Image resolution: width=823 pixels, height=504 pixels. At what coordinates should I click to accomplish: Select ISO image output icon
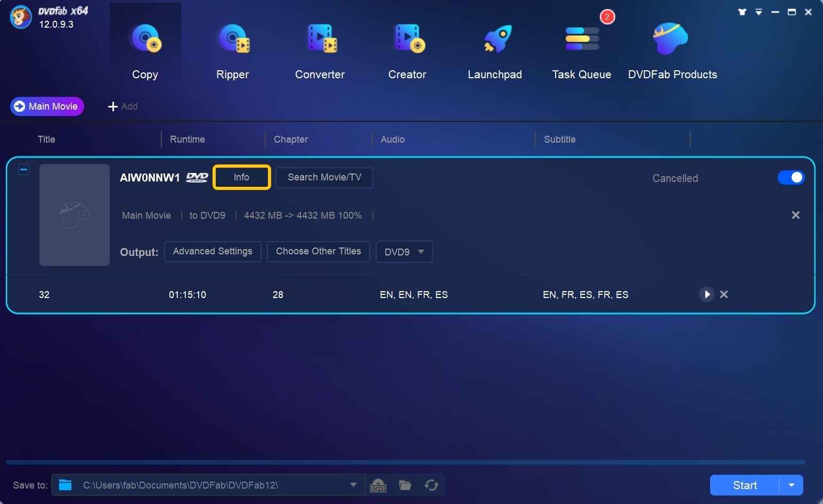pos(378,485)
